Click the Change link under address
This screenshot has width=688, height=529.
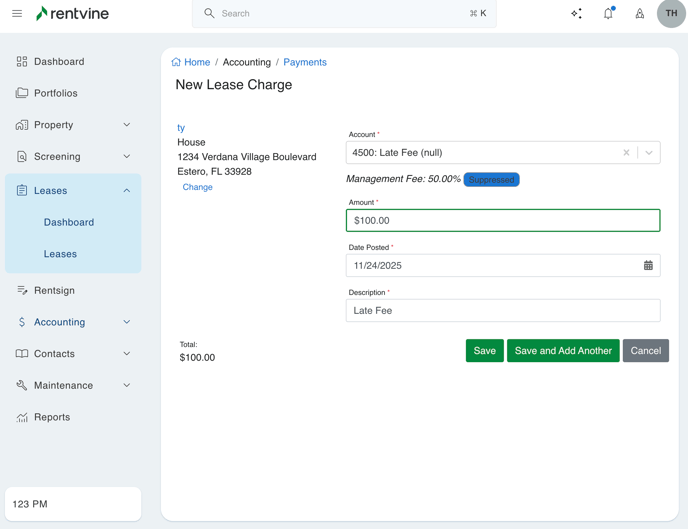coord(197,187)
